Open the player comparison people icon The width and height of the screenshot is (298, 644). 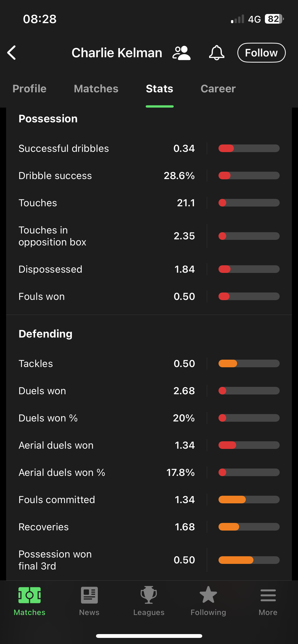click(181, 53)
